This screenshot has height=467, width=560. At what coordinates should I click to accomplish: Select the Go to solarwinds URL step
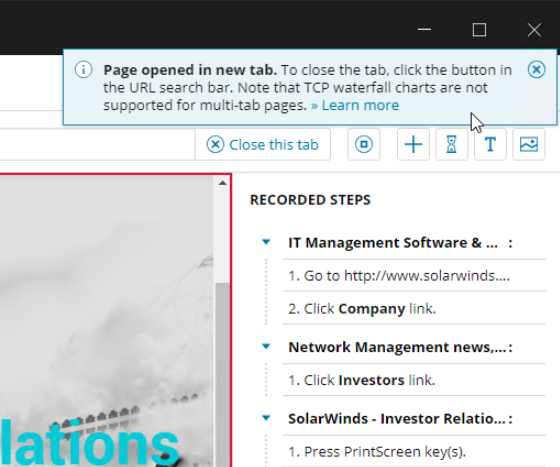tap(414, 276)
